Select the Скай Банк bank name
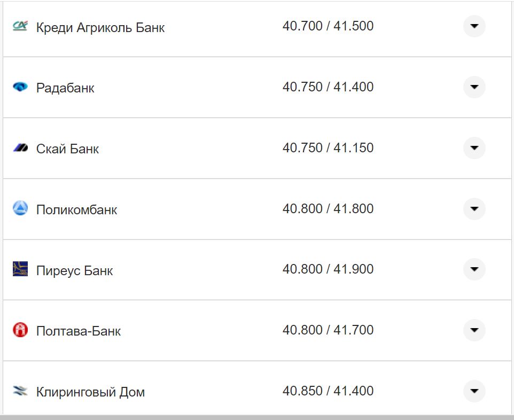This screenshot has height=420, width=514. pyautogui.click(x=66, y=149)
